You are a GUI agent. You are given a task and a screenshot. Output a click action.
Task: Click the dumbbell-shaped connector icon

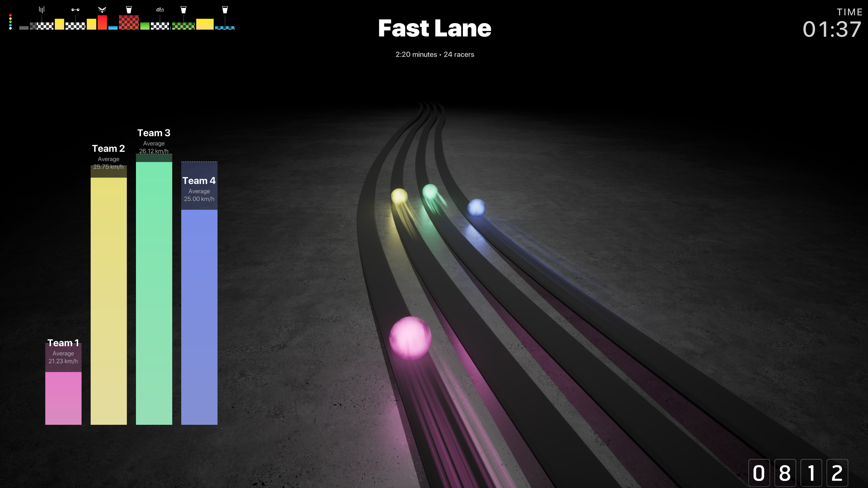75,10
